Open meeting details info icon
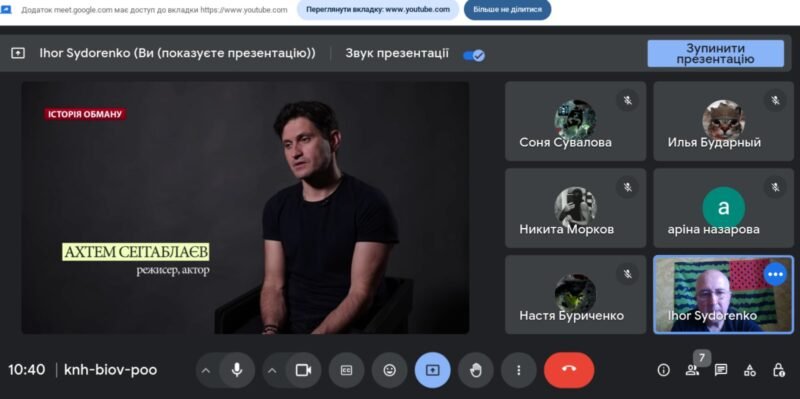Image resolution: width=800 pixels, height=399 pixels. pyautogui.click(x=663, y=370)
